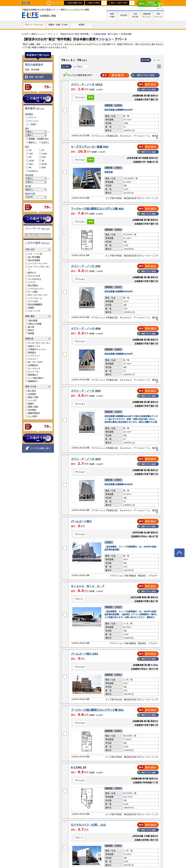The height and width of the screenshot is (868, 186).
Task: Click into the フリーワード search field
Action: pyautogui.click(x=38, y=235)
